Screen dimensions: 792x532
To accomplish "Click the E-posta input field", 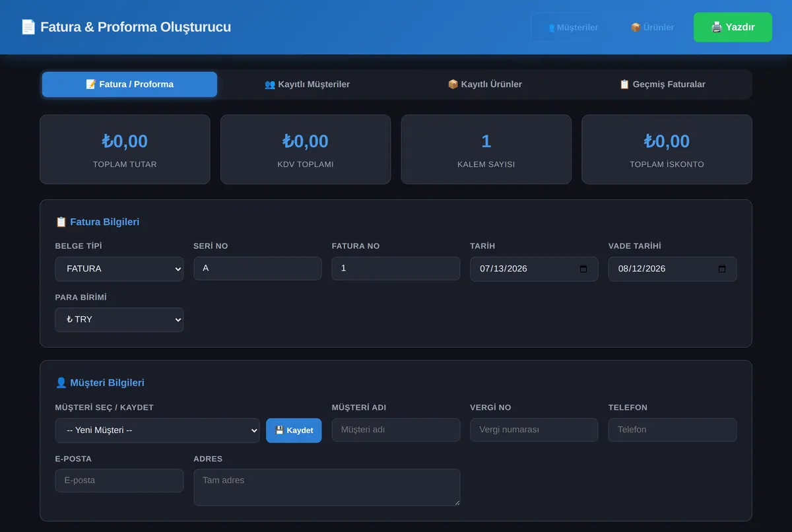I will coord(119,481).
